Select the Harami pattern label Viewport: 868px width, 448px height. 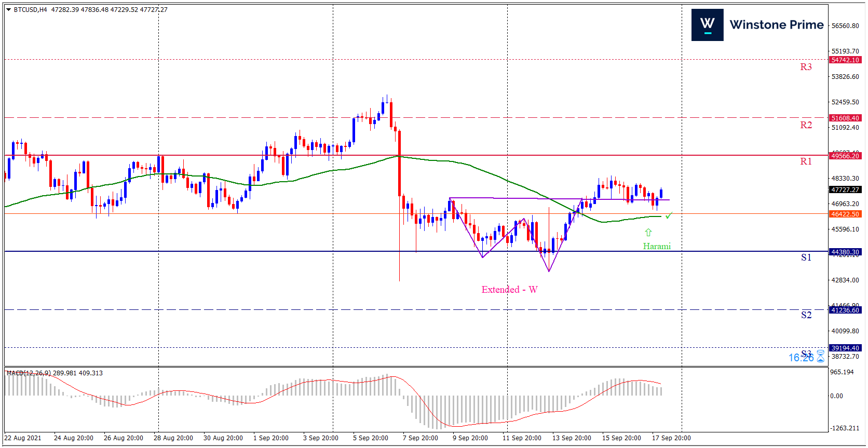tap(657, 246)
